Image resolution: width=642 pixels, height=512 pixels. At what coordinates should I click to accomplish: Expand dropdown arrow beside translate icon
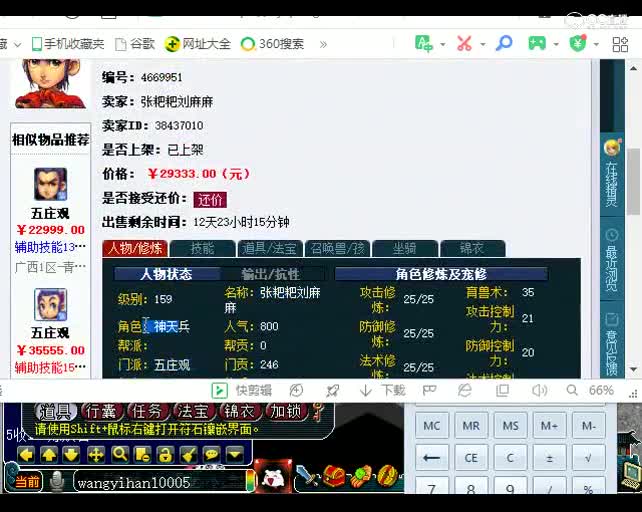[x=443, y=44]
